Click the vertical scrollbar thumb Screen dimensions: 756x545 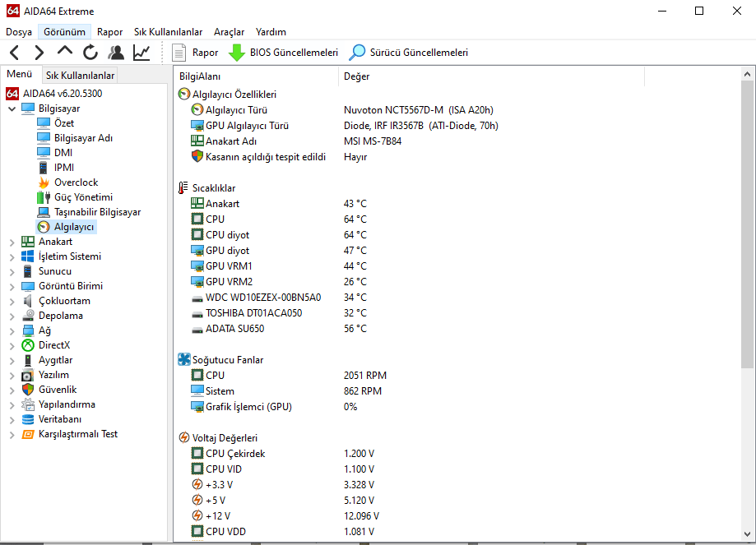point(747,224)
